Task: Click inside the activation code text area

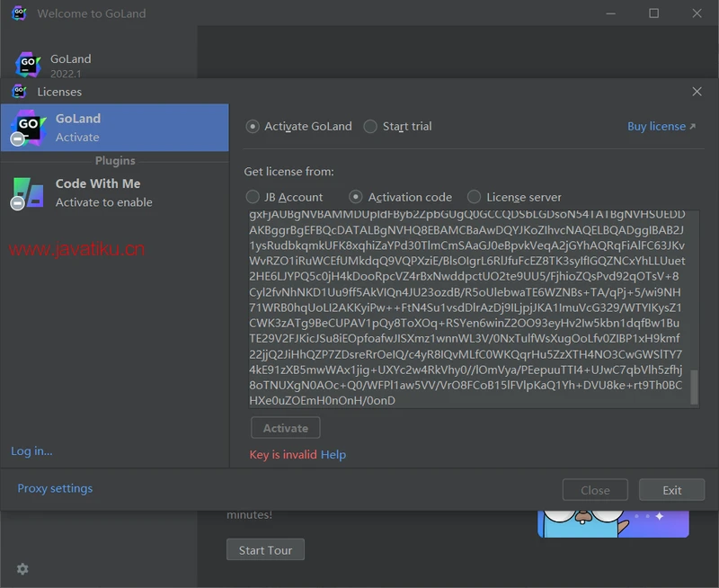Action: [x=467, y=306]
